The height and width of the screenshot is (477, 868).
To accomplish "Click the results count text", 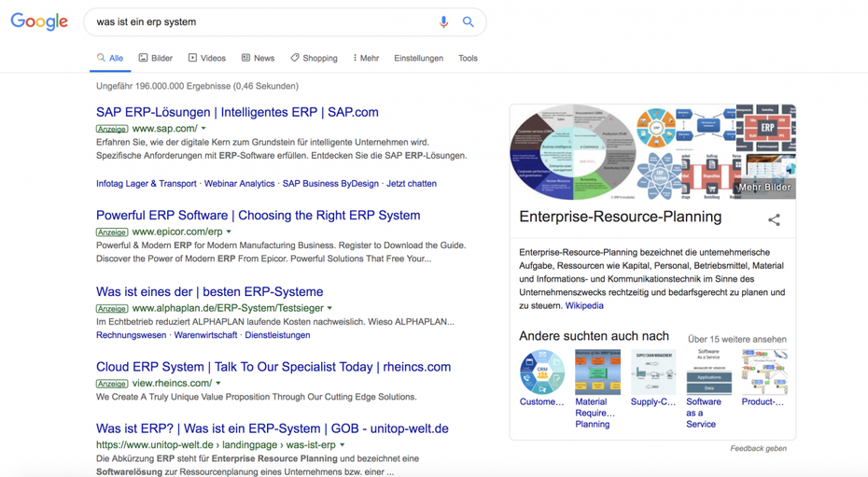I will click(197, 86).
